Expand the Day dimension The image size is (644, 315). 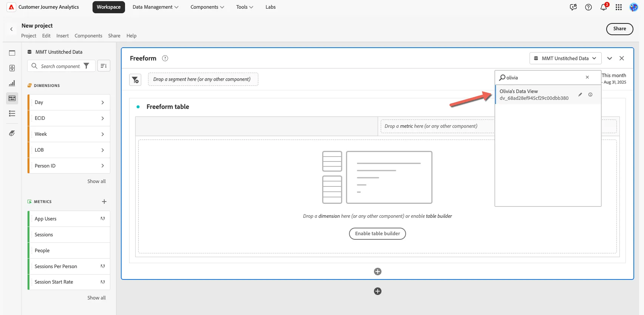tap(103, 102)
